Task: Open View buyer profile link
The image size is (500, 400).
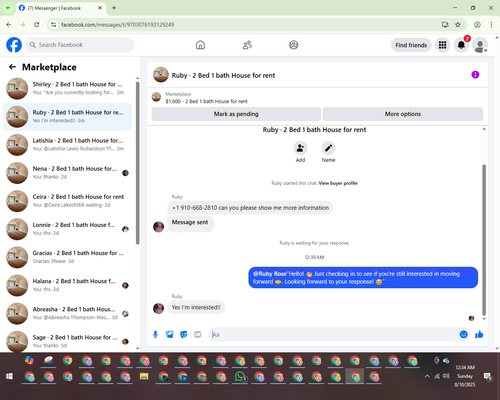Action: pyautogui.click(x=338, y=183)
